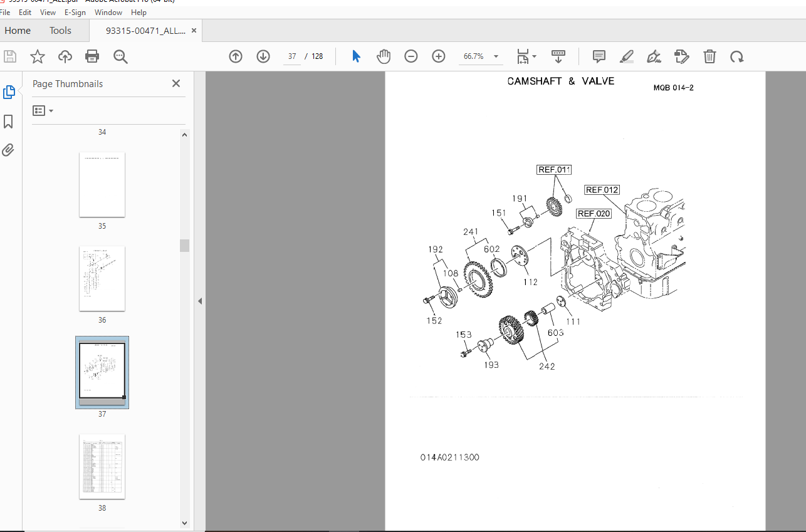Select page 38 thumbnail

coord(102,466)
